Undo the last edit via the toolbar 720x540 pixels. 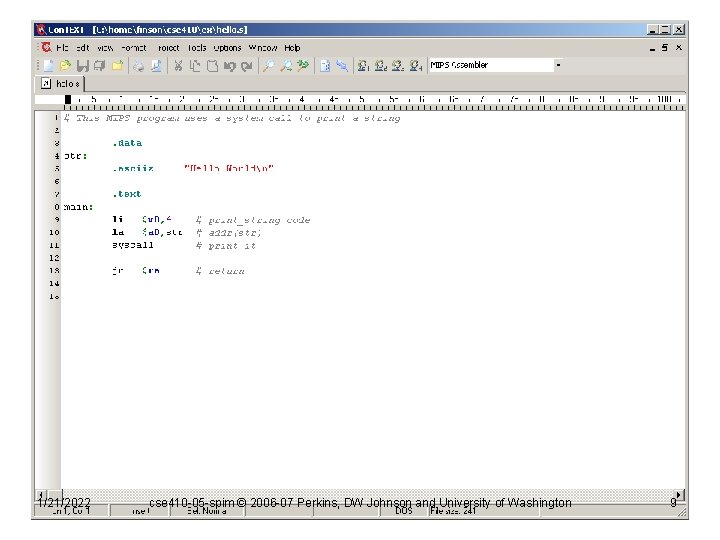230,66
